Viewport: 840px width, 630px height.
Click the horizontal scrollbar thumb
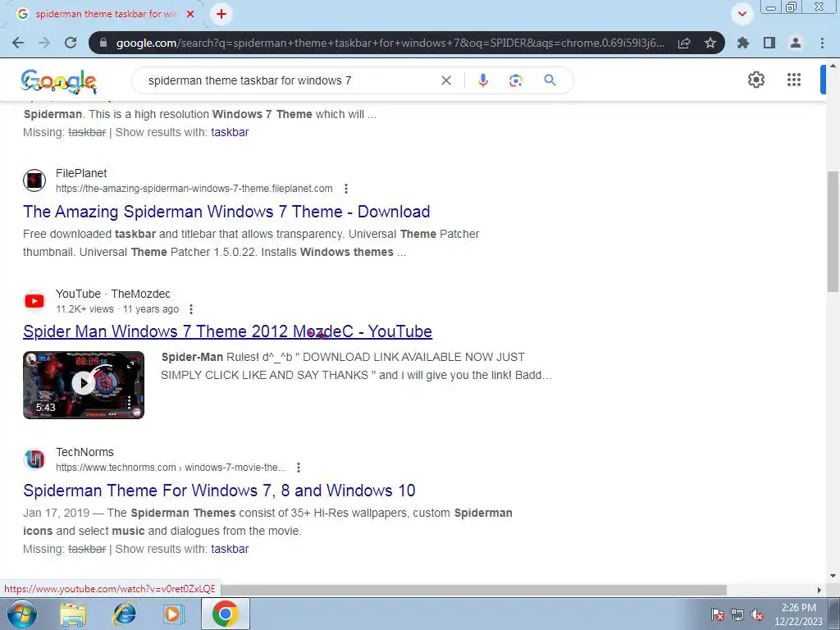(x=473, y=590)
